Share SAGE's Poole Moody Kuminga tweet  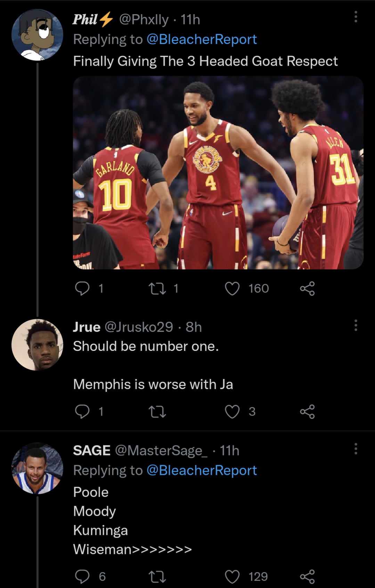pos(307,577)
